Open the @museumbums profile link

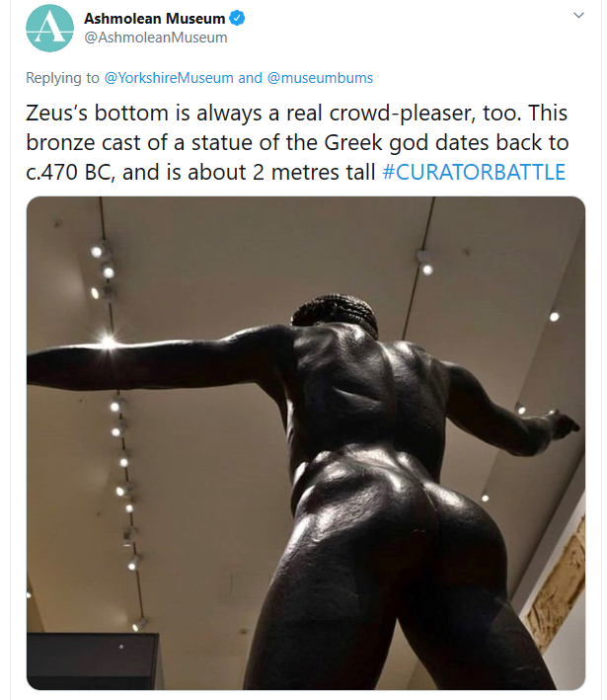(320, 78)
